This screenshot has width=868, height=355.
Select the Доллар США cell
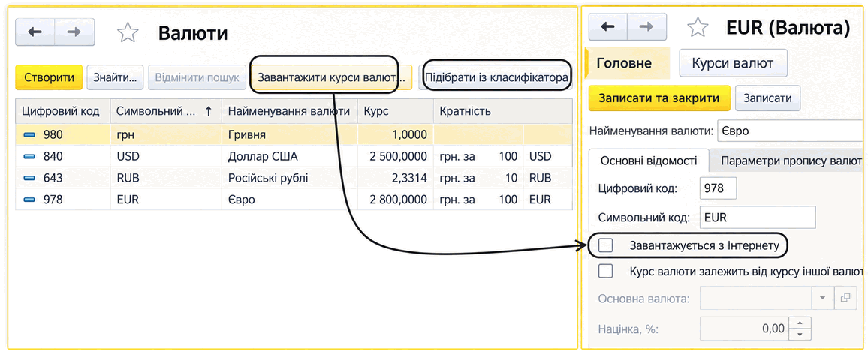pyautogui.click(x=290, y=157)
